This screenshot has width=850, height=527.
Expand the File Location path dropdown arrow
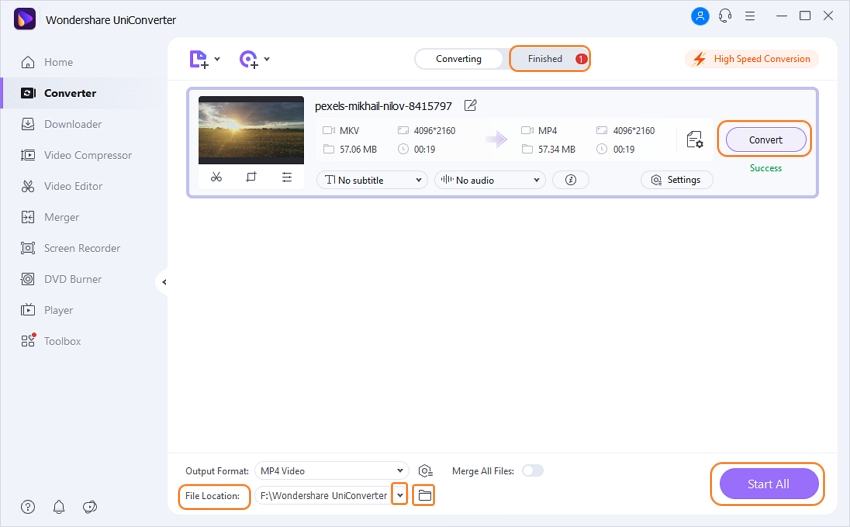(400, 495)
